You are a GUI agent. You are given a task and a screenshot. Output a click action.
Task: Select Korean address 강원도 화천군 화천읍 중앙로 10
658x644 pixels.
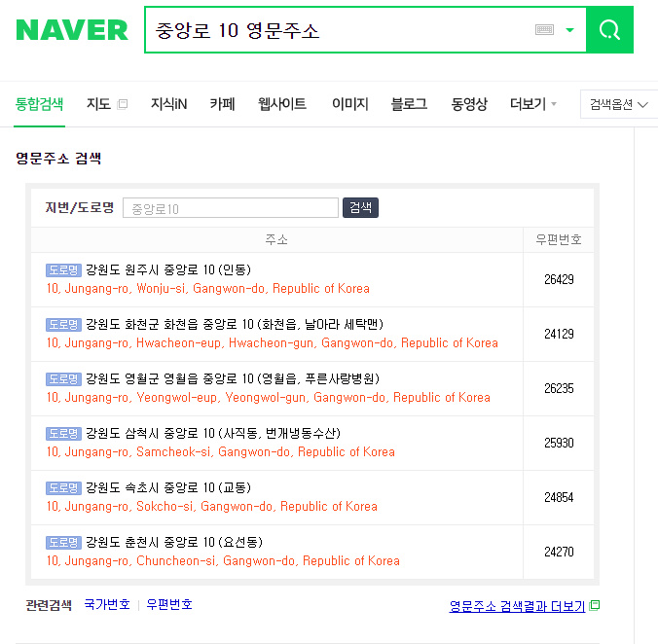click(x=235, y=324)
